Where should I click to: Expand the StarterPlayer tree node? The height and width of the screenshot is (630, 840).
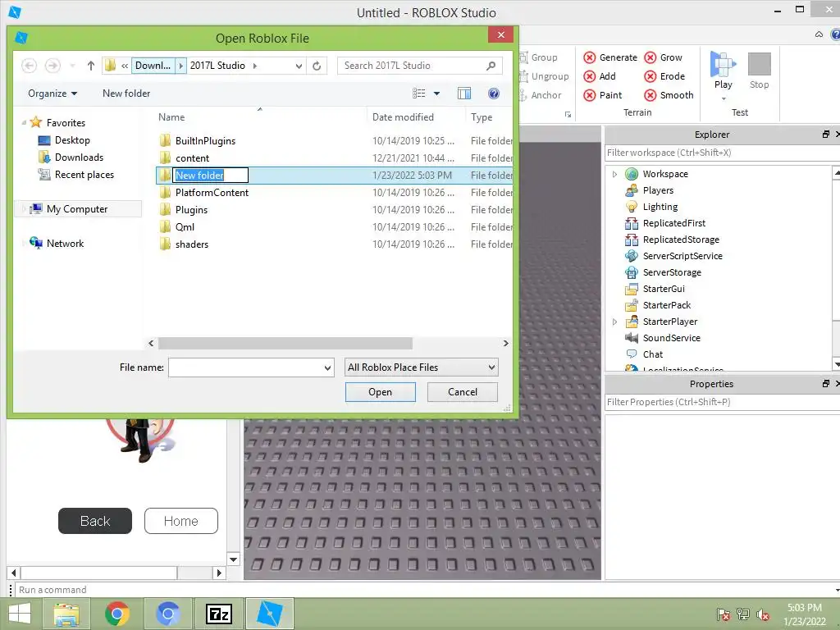point(614,322)
